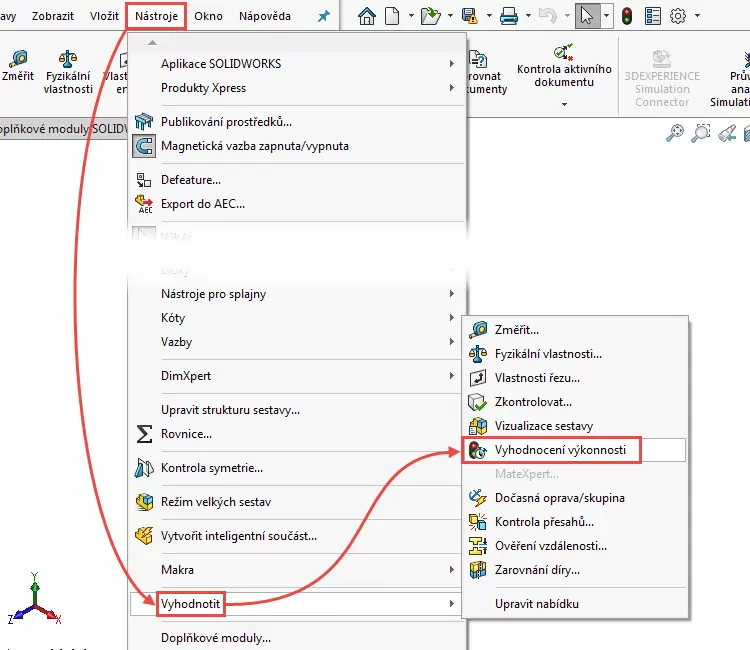The width and height of the screenshot is (750, 650).
Task: Toggle Režim velkých sestav
Action: 297,502
